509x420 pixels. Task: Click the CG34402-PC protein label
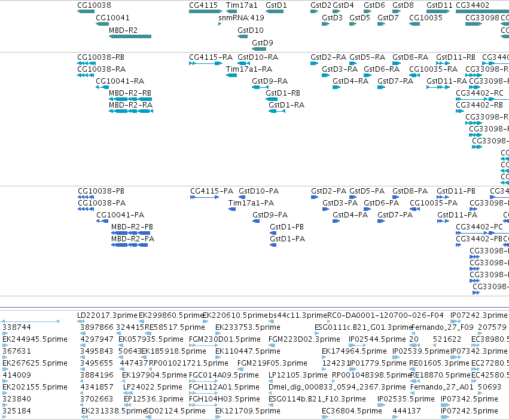479,227
